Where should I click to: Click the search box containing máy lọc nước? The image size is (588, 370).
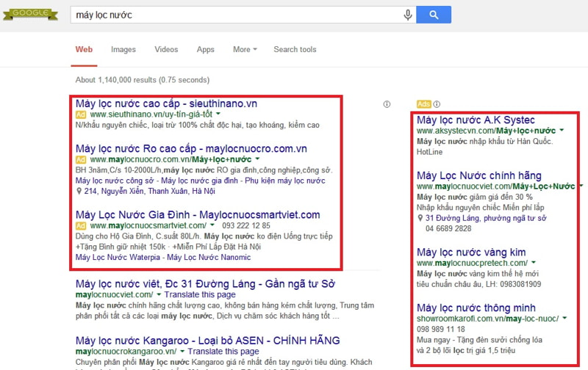tap(235, 15)
